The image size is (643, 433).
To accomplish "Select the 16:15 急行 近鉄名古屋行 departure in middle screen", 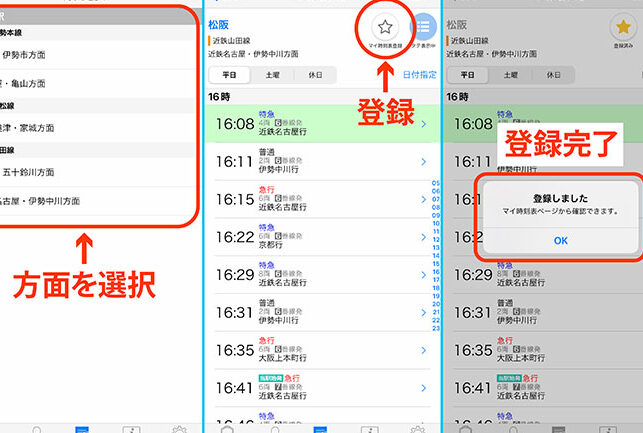I will pyautogui.click(x=323, y=199).
